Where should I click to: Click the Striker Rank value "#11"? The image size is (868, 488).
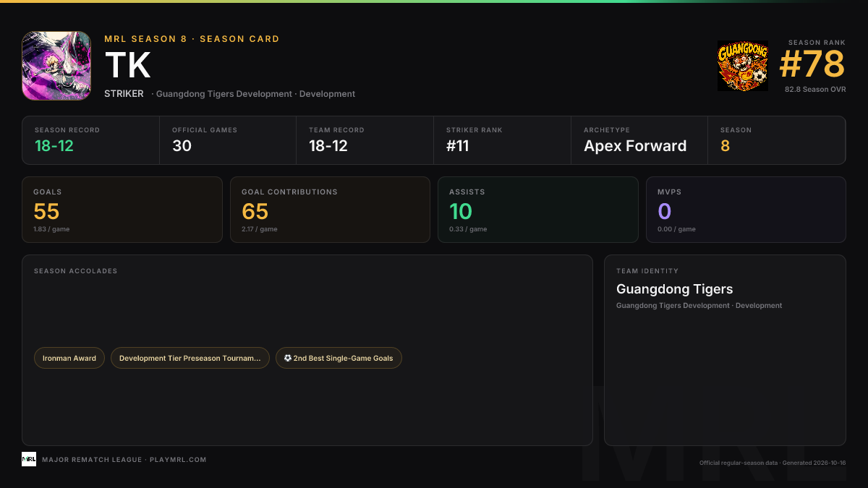click(458, 145)
